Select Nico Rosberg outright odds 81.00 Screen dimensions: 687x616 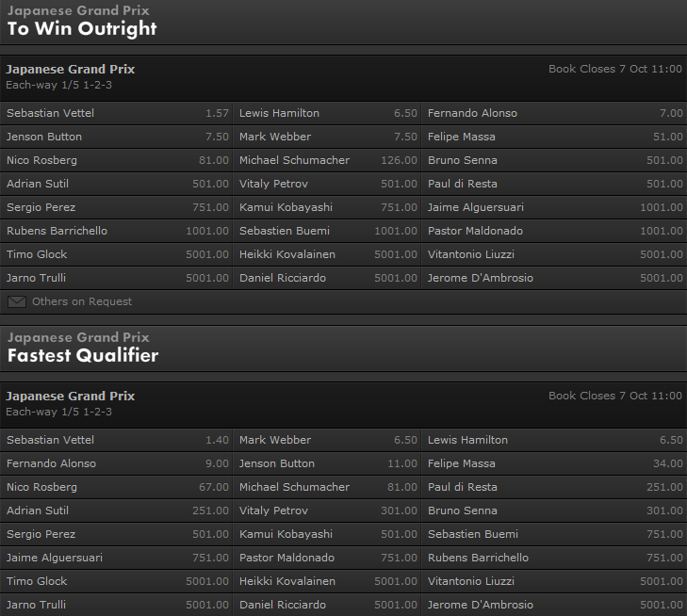click(116, 161)
